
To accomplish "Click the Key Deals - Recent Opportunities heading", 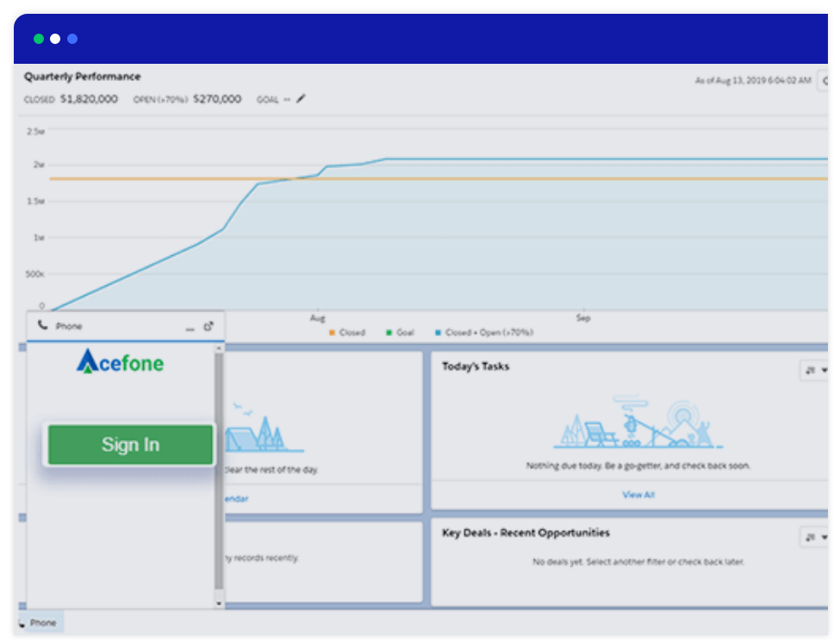I will pyautogui.click(x=526, y=533).
